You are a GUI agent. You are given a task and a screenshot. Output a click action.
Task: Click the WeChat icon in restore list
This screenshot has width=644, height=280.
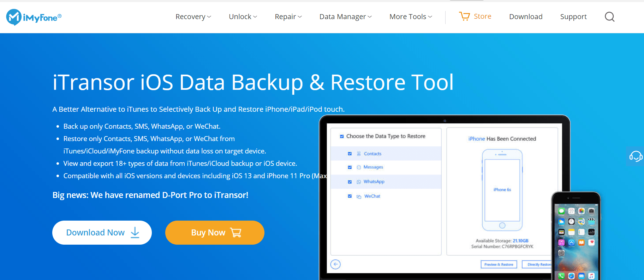[359, 196]
